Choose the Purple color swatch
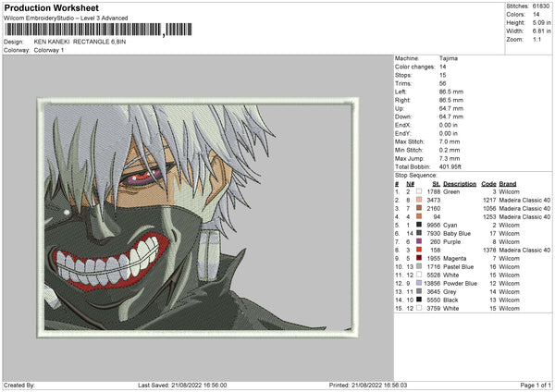The image size is (555, 392). pyautogui.click(x=419, y=241)
